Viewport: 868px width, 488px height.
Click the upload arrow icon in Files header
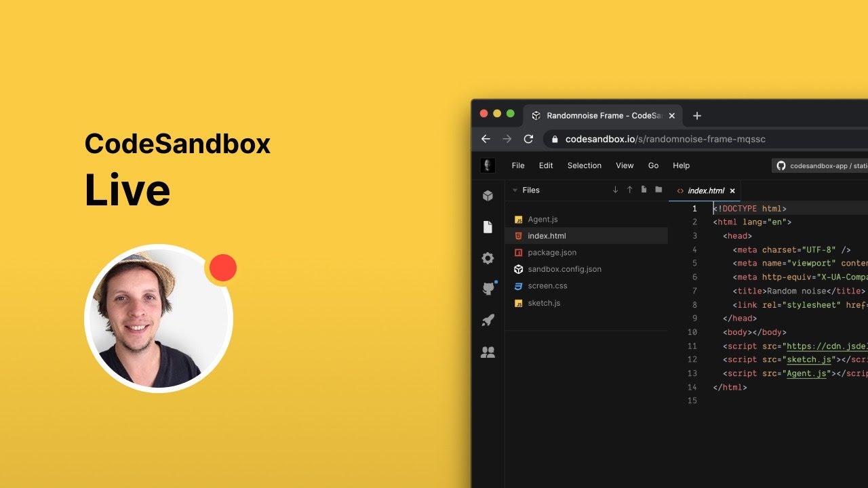pos(630,190)
